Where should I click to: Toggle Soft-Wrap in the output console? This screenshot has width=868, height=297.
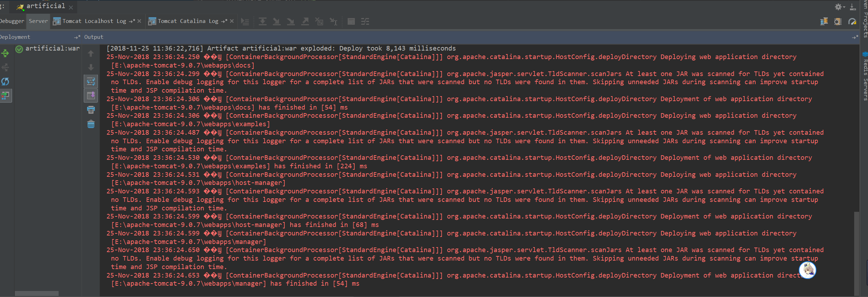[91, 82]
